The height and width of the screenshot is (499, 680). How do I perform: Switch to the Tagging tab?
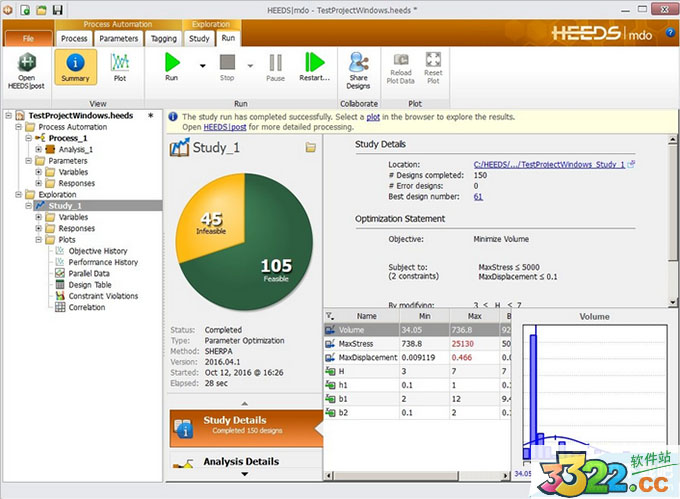click(x=163, y=39)
